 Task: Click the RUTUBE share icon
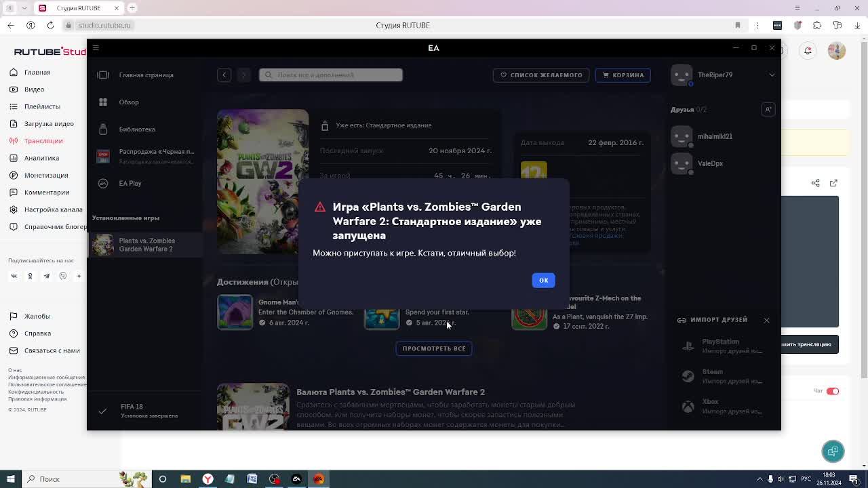pos(815,183)
